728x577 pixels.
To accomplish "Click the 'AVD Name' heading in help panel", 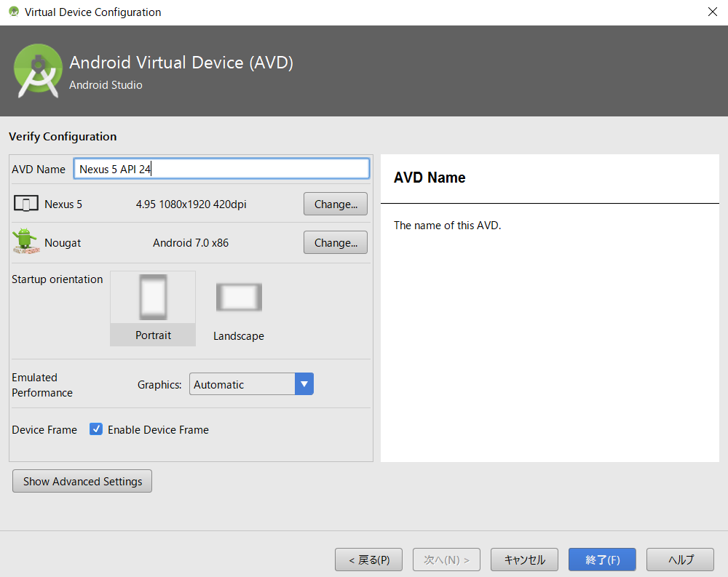I will 430,178.
